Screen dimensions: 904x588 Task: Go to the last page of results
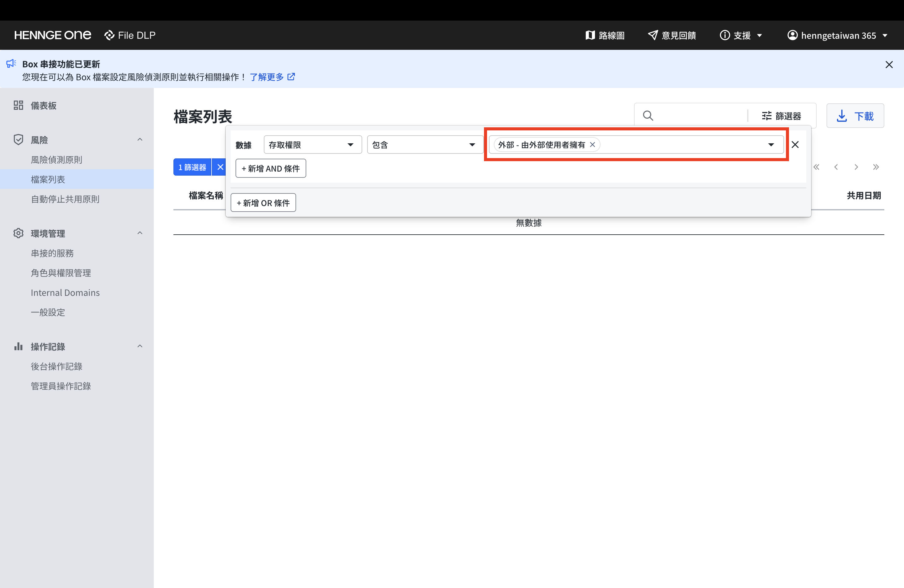click(x=876, y=167)
